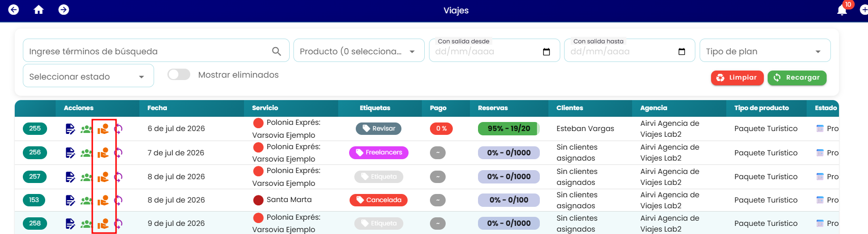Click the home icon in top bar

coord(39,10)
